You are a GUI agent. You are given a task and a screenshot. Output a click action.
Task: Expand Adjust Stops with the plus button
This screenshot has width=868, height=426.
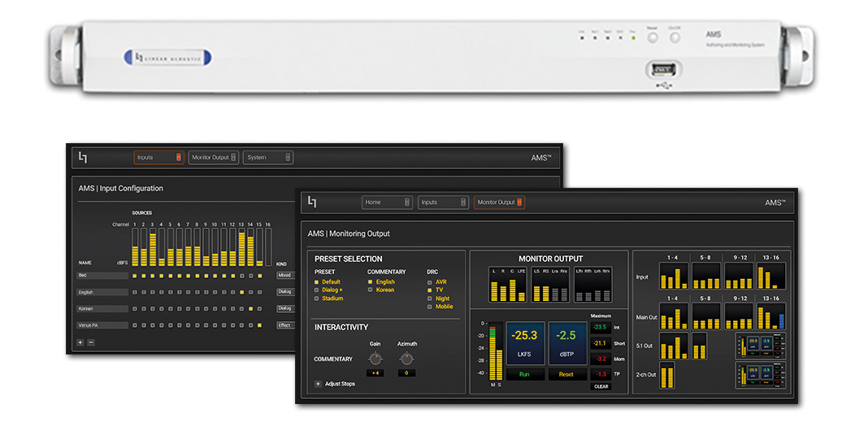point(318,384)
